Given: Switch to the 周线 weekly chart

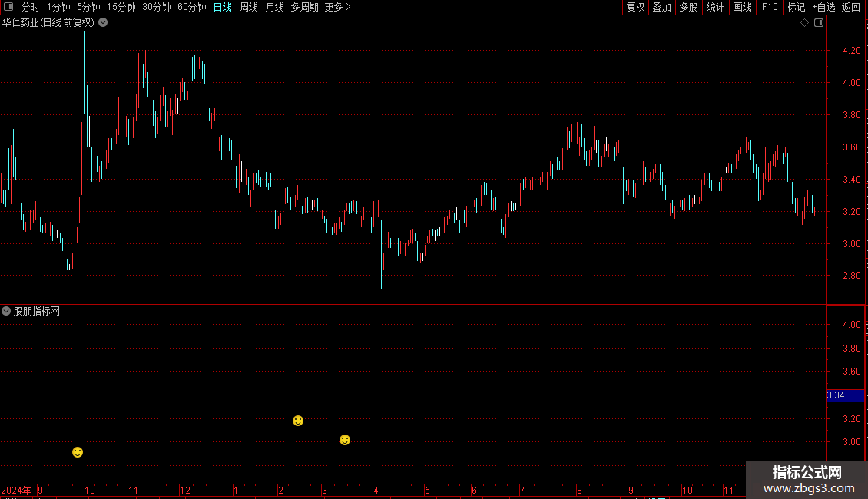Looking at the screenshot, I should (249, 7).
